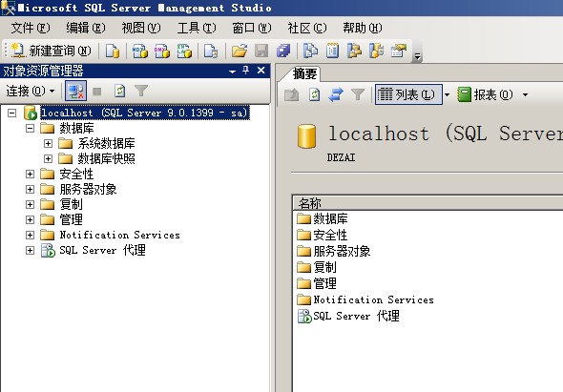Viewport: 563px width, 392px height.
Task: Click the disconnect icon in Object Explorer toolbar
Action: (x=75, y=91)
